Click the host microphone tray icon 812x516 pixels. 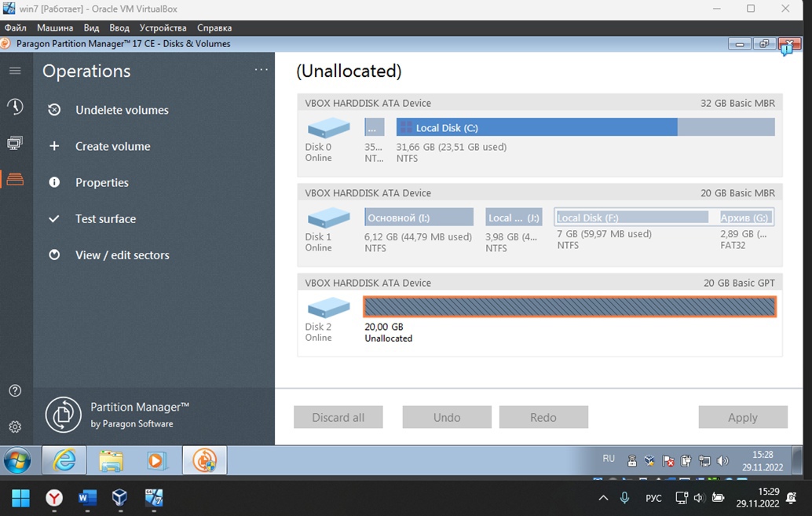click(x=624, y=498)
